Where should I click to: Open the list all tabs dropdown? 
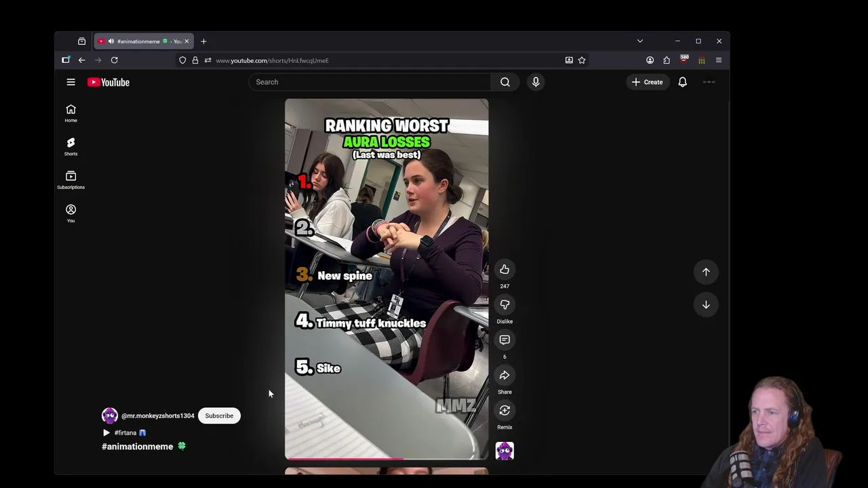point(639,41)
